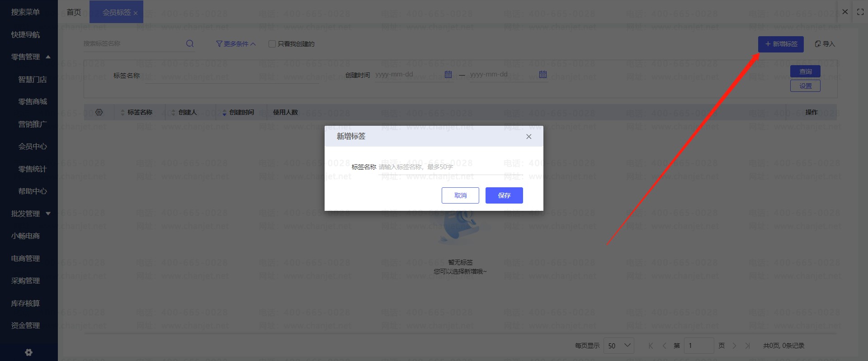Open the settings gear in sidebar bottom
Screen dimensions: 868x361
tap(28, 352)
